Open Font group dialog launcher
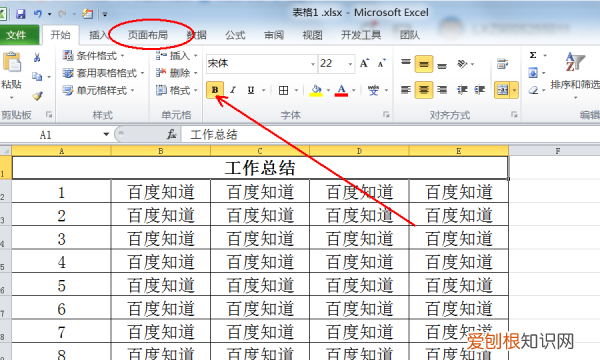Screen dimensions: 600x360 pyautogui.click(x=386, y=114)
